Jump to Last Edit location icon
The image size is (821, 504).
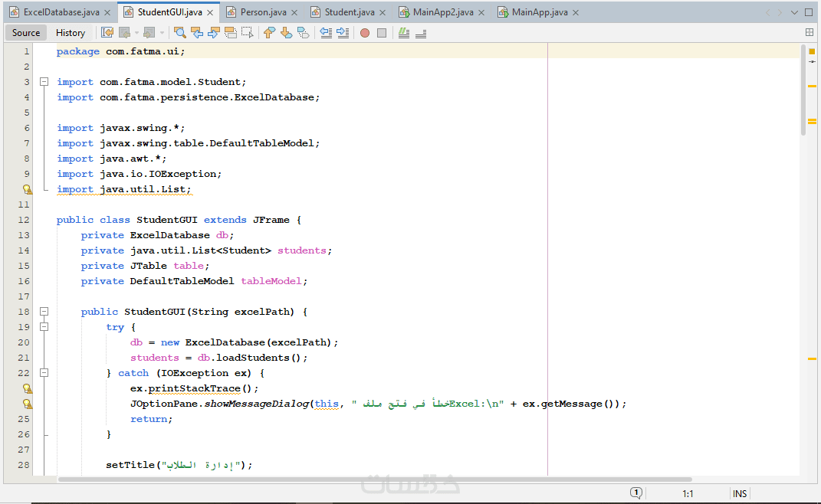pos(107,33)
